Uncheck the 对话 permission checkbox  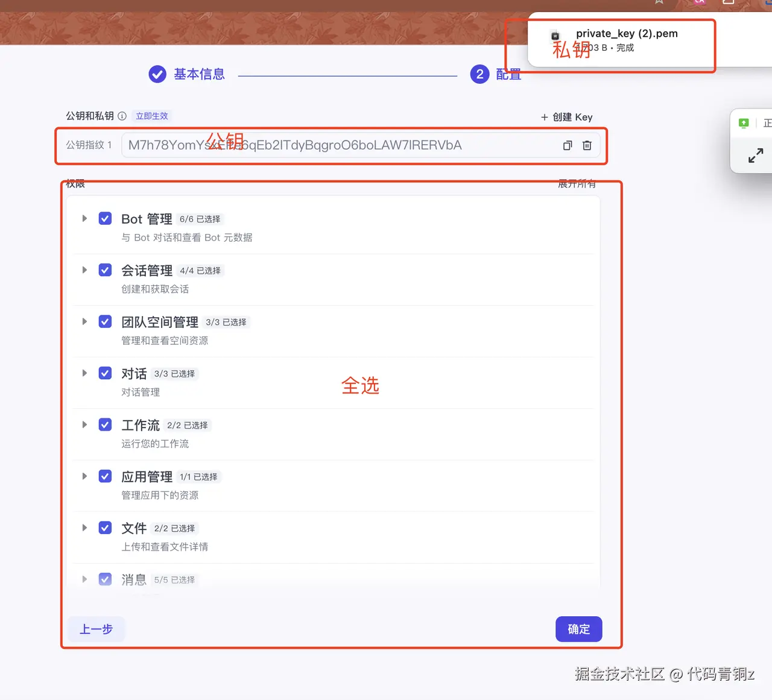[105, 373]
